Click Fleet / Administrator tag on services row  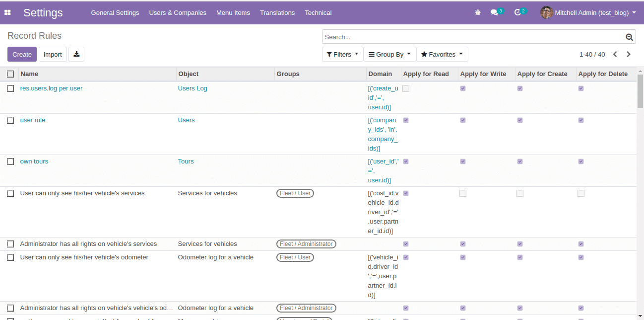pyautogui.click(x=306, y=244)
